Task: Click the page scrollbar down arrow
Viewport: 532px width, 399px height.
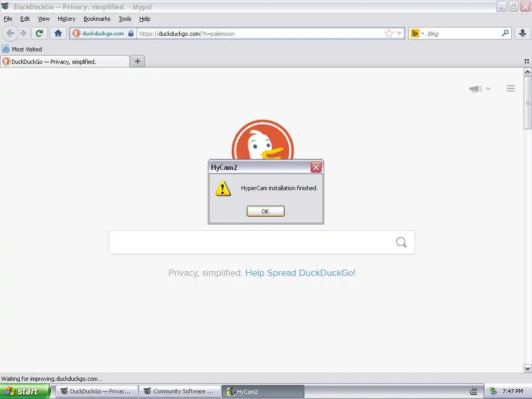Action: point(527,368)
